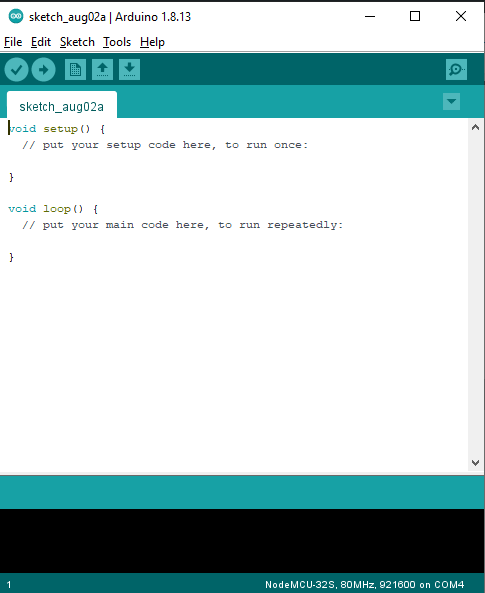The height and width of the screenshot is (593, 485).
Task: Select the sketch_aug02a tab
Action: pyautogui.click(x=62, y=106)
